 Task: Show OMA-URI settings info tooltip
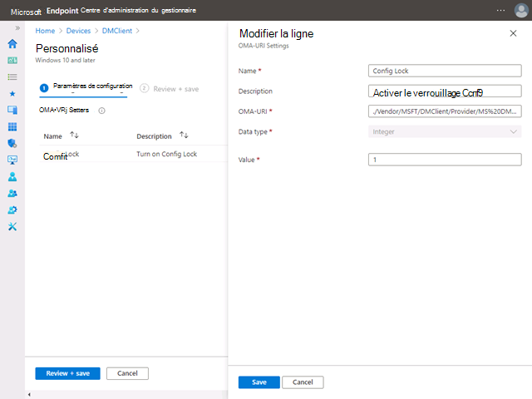point(101,111)
